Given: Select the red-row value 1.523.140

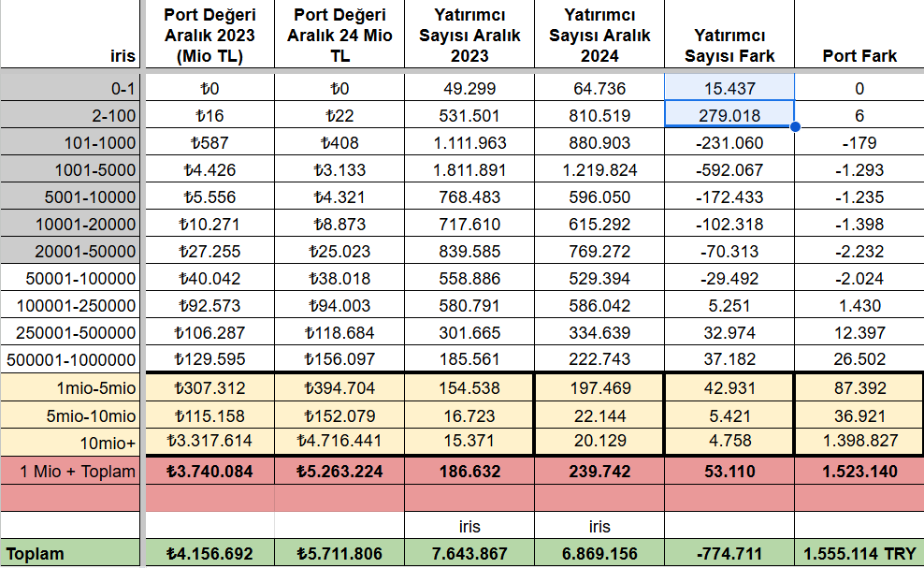Looking at the screenshot, I should (859, 472).
